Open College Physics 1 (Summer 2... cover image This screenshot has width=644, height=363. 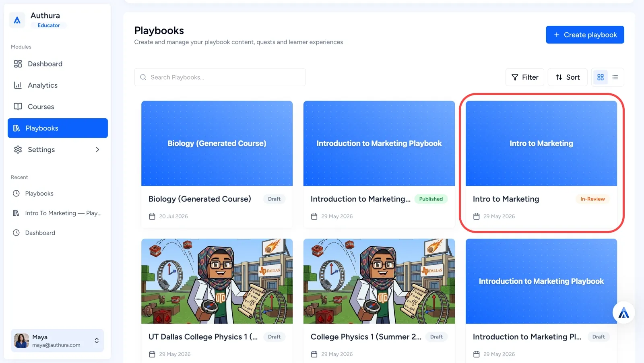click(379, 281)
